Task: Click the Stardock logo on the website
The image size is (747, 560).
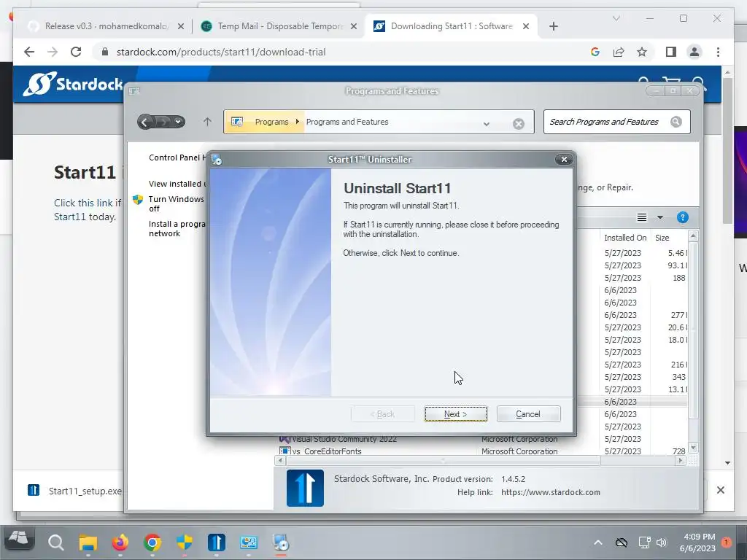Action: point(73,85)
